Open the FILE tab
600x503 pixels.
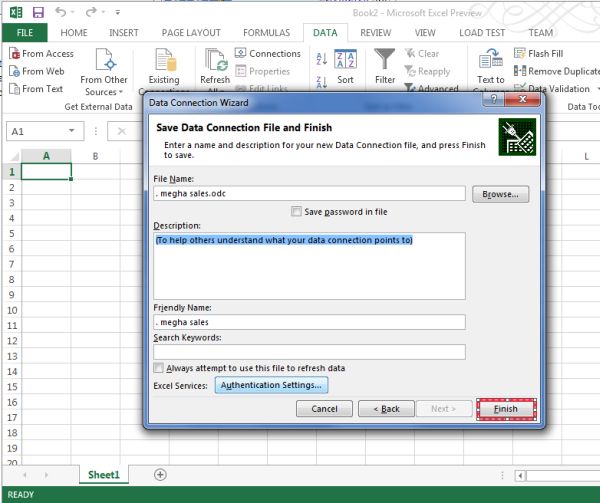(24, 33)
